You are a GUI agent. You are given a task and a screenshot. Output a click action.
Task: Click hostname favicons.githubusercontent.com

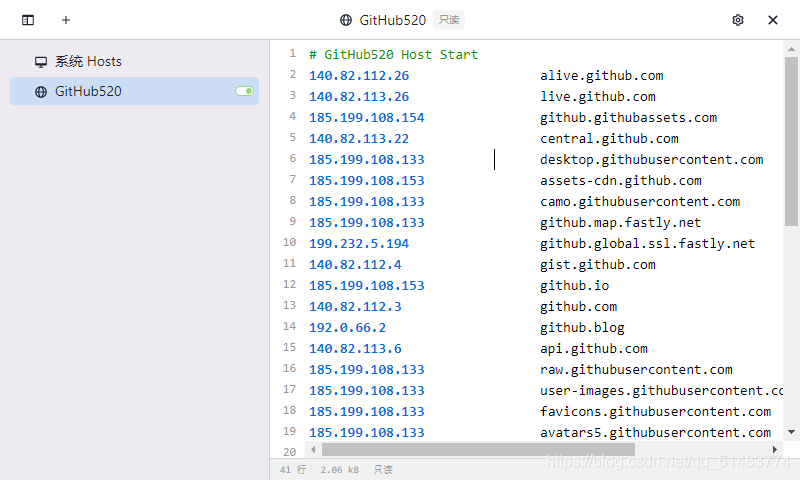(x=656, y=411)
